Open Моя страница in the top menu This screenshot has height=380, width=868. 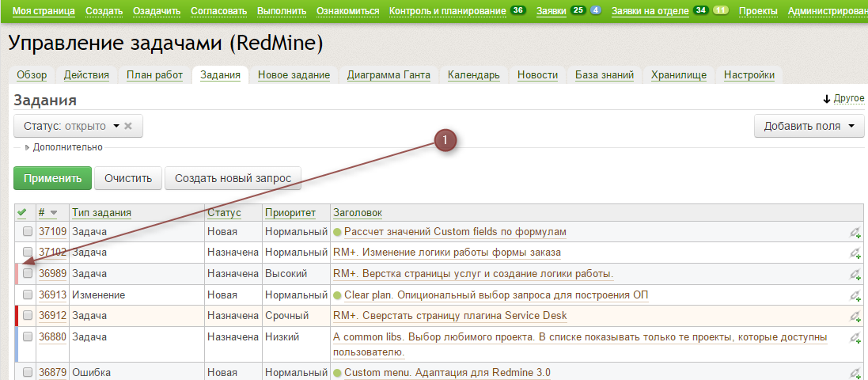44,11
